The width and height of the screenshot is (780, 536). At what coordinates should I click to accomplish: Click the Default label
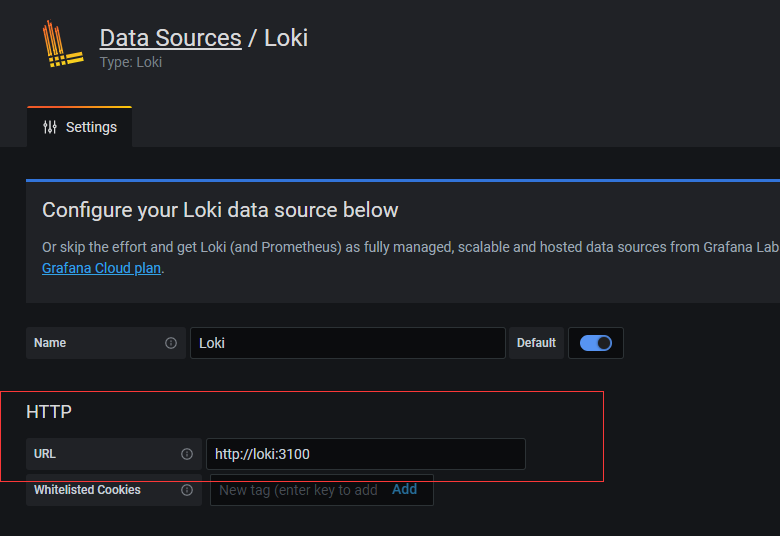pos(536,343)
